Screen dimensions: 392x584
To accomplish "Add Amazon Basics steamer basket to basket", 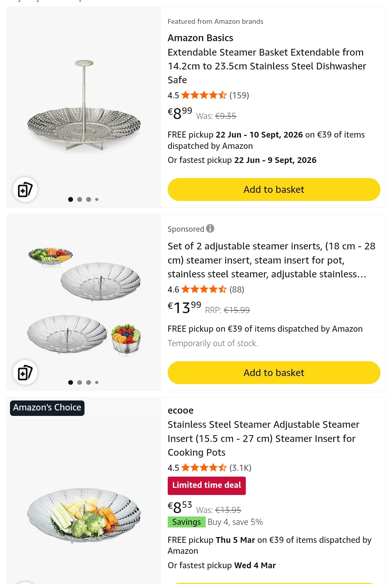I will pos(274,190).
